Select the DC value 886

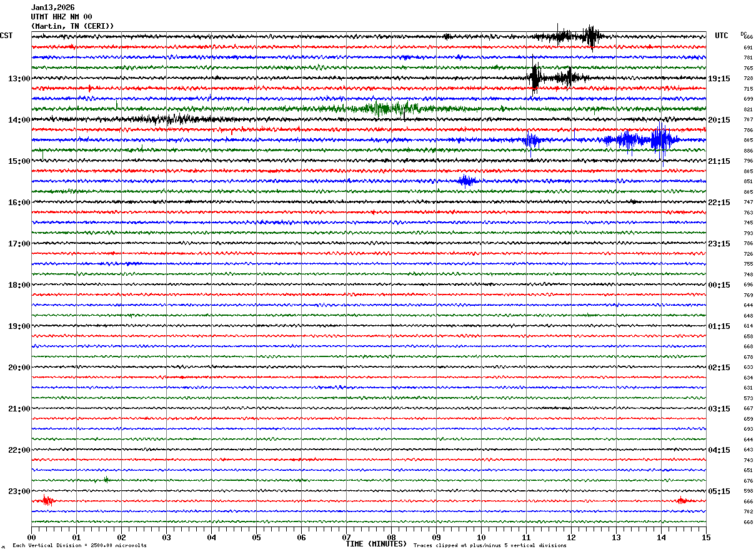point(748,151)
